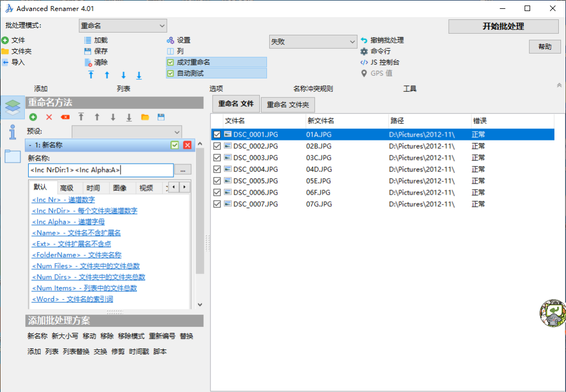This screenshot has height=392, width=566.
Task: Click the gray move method up arrow
Action: tap(97, 117)
